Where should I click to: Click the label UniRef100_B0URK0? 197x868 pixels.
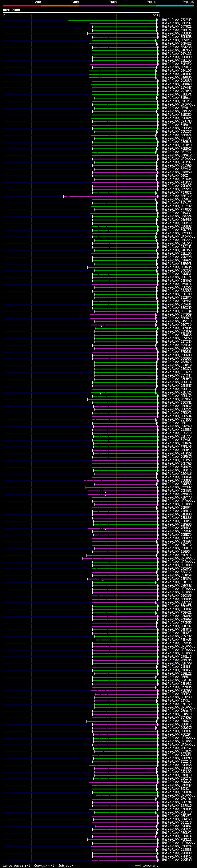(x=176, y=223)
